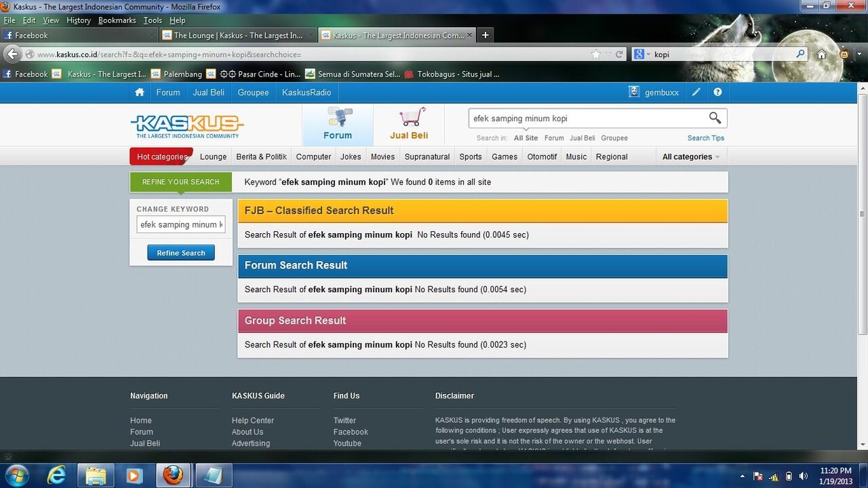Click the pencil compose icon

(x=696, y=92)
